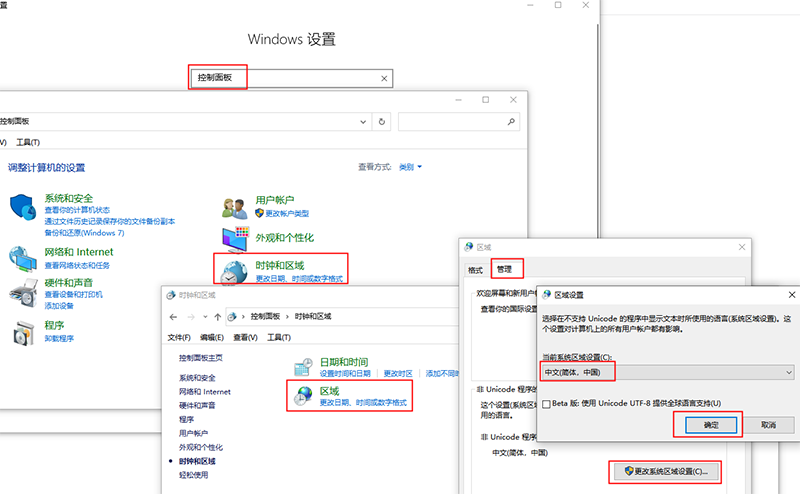Viewport: 800px width, 494px height.
Task: Clear the Windows 设置 search box with X
Action: [x=384, y=78]
